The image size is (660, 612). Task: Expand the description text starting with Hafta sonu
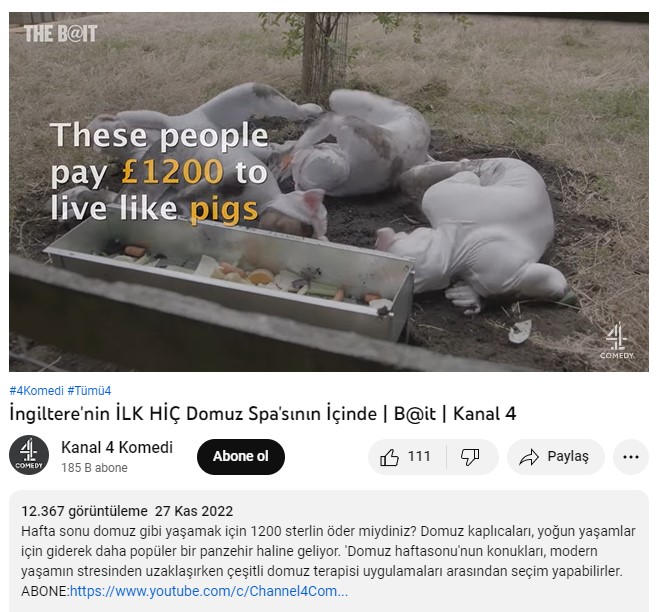point(330,551)
